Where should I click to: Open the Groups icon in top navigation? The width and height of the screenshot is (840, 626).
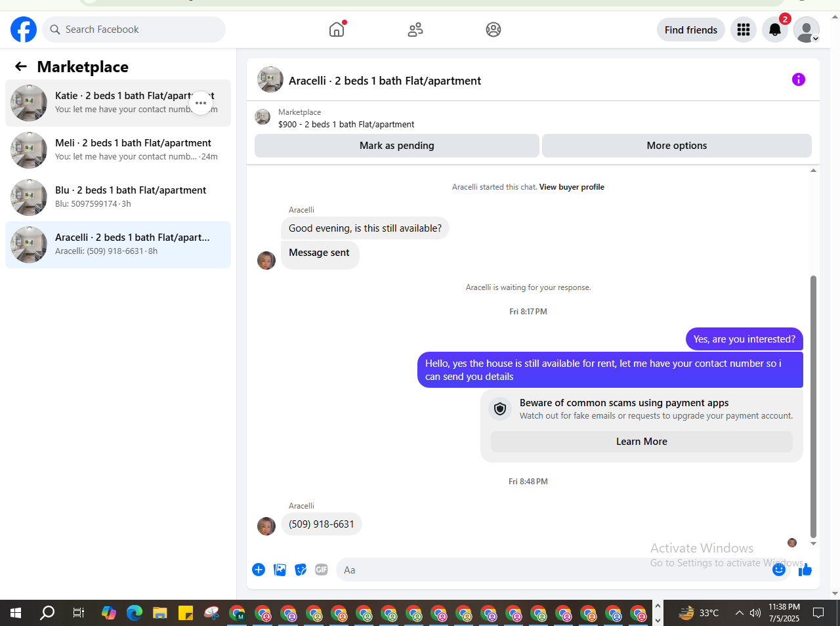coord(493,30)
